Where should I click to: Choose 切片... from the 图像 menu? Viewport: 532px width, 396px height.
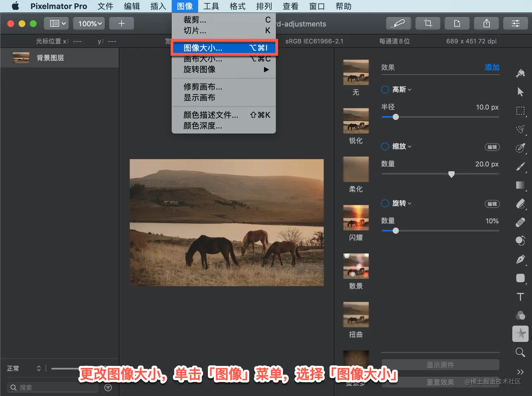point(224,31)
